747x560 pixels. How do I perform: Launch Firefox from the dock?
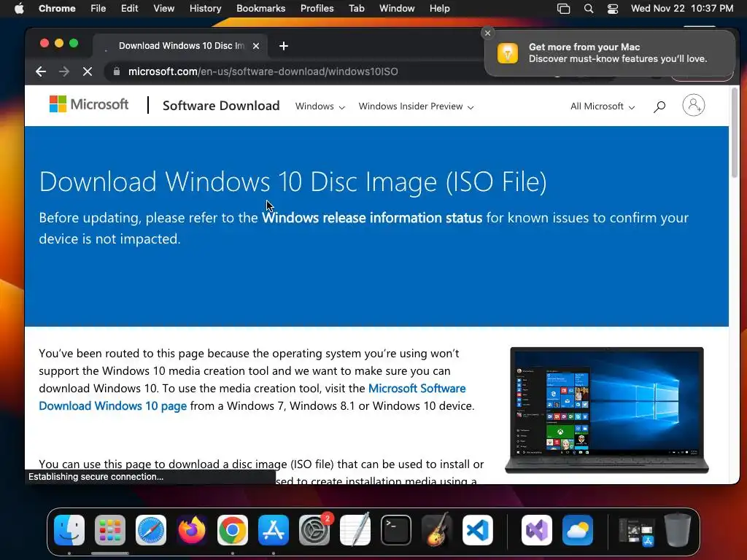(x=192, y=529)
